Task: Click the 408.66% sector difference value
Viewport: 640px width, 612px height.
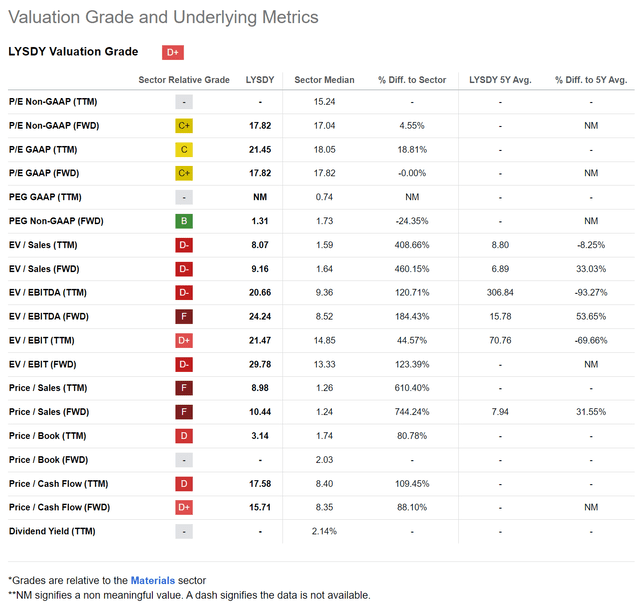Action: [412, 245]
